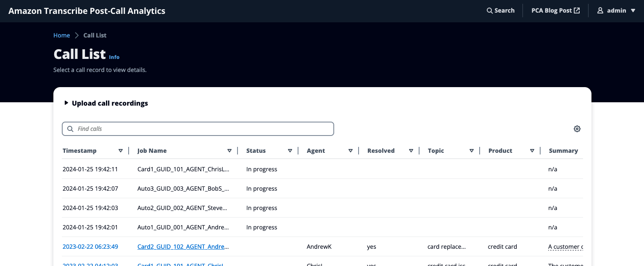This screenshot has width=644, height=266.
Task: Click In progress status of Auto2 row
Action: pos(262,208)
